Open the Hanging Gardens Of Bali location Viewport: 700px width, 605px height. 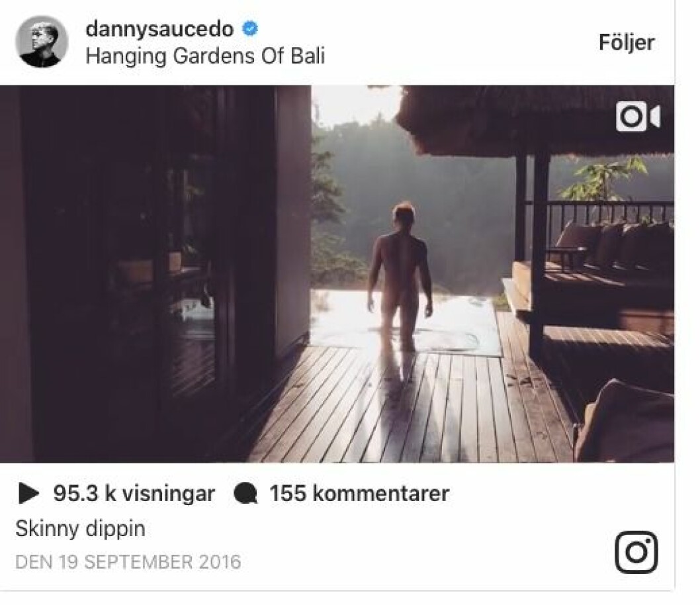click(205, 56)
